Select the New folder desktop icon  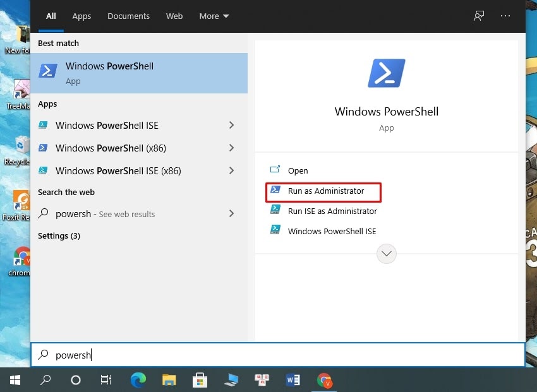18,40
